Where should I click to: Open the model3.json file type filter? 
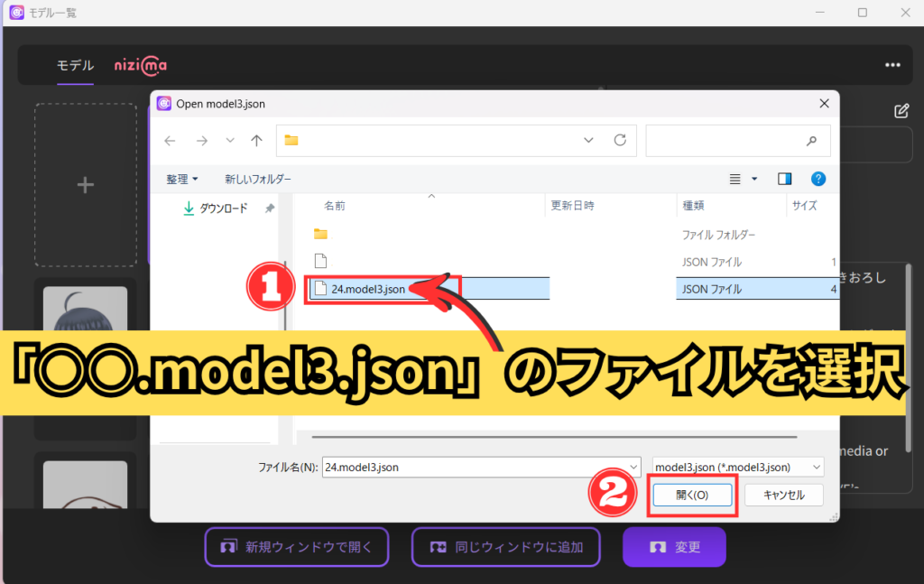[x=737, y=467]
